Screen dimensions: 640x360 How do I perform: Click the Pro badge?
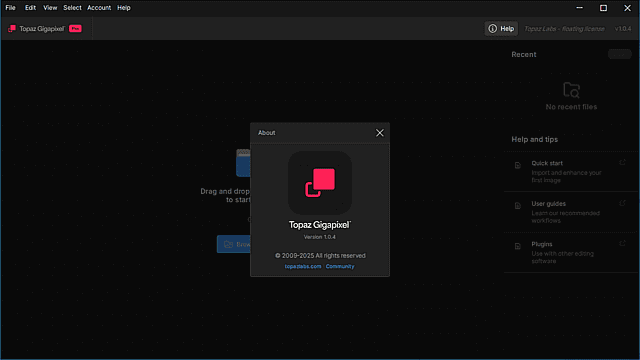pos(75,29)
